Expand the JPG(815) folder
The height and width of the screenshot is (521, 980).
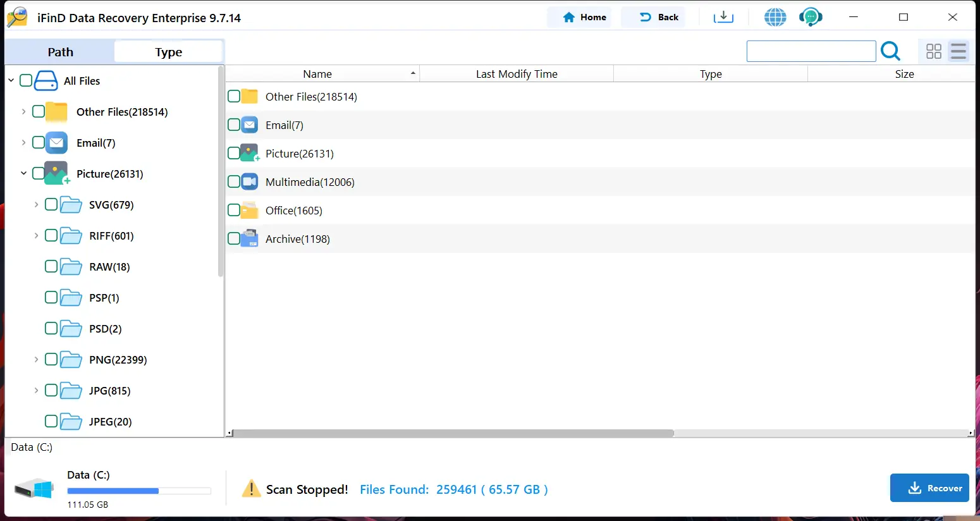pyautogui.click(x=37, y=391)
